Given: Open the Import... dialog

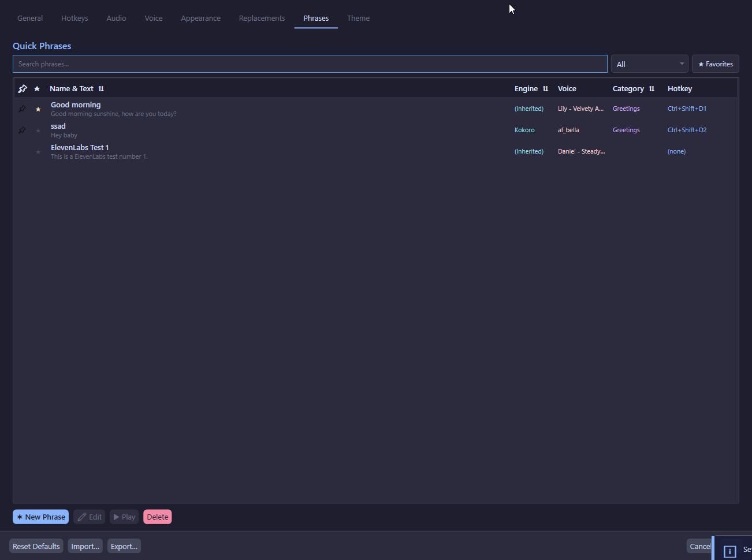Looking at the screenshot, I should [85, 546].
